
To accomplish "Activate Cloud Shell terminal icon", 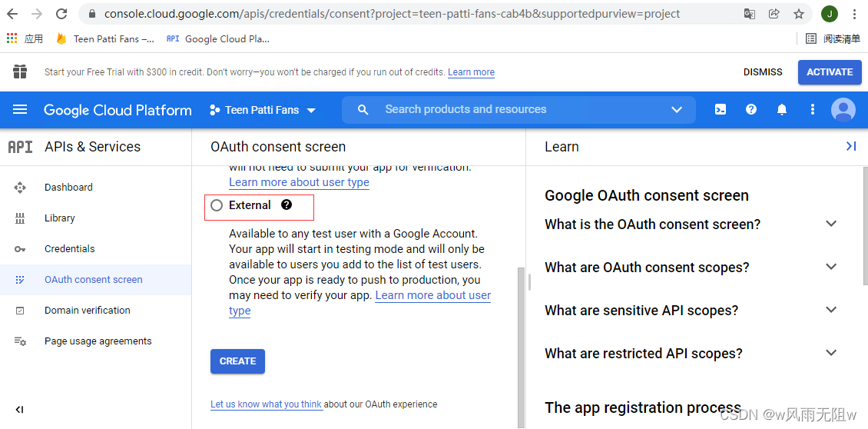I will (x=721, y=110).
